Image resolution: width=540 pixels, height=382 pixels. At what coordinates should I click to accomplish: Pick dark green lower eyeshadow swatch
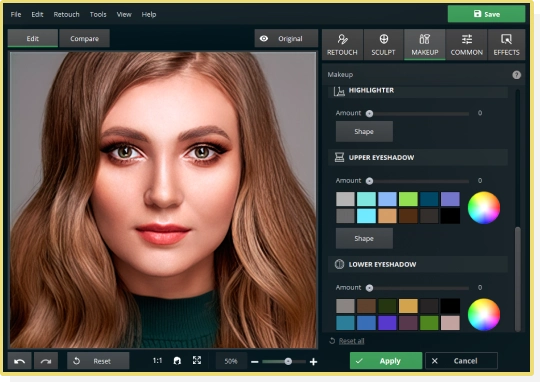click(x=387, y=306)
